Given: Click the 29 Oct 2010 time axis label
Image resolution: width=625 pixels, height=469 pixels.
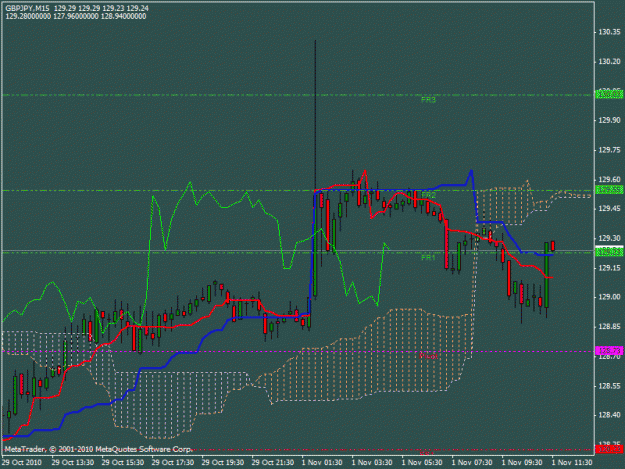Looking at the screenshot, I should (x=22, y=463).
